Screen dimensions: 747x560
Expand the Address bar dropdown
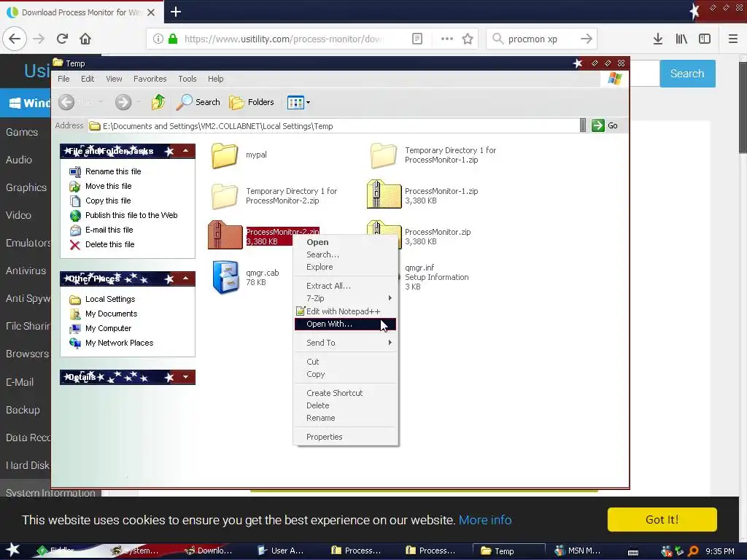point(583,125)
